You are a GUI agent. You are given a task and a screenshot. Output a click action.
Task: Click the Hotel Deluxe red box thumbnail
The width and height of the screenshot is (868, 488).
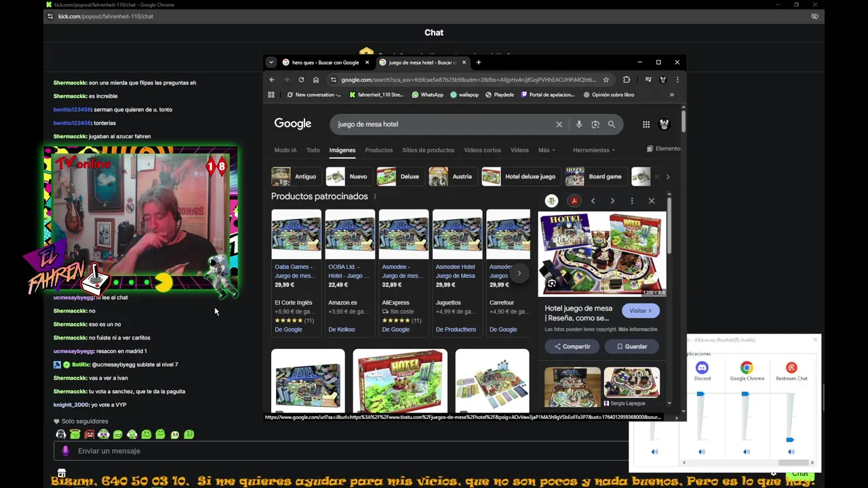400,380
